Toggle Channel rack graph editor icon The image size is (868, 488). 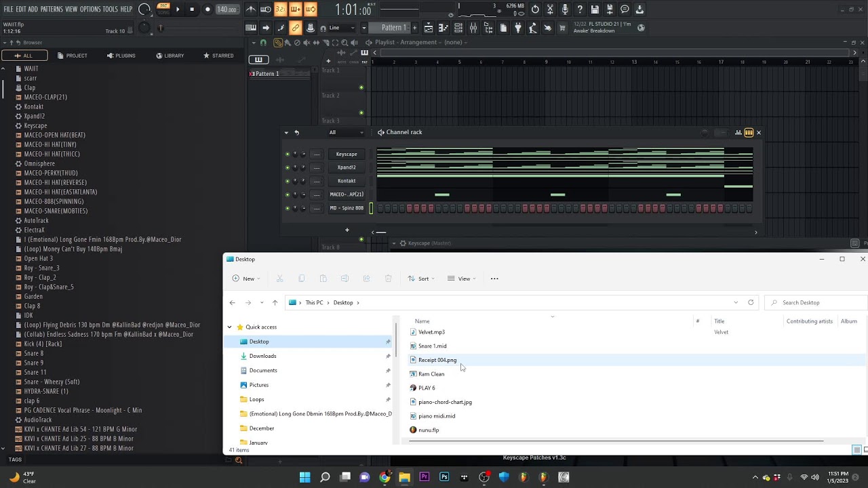click(738, 132)
